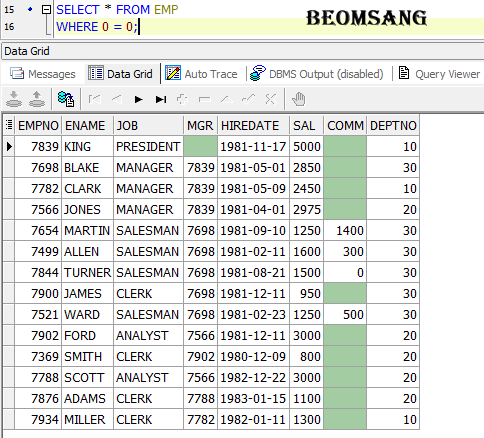Image resolution: width=484 pixels, height=438 pixels.
Task: Select the cell containing KING
Action: [88, 146]
